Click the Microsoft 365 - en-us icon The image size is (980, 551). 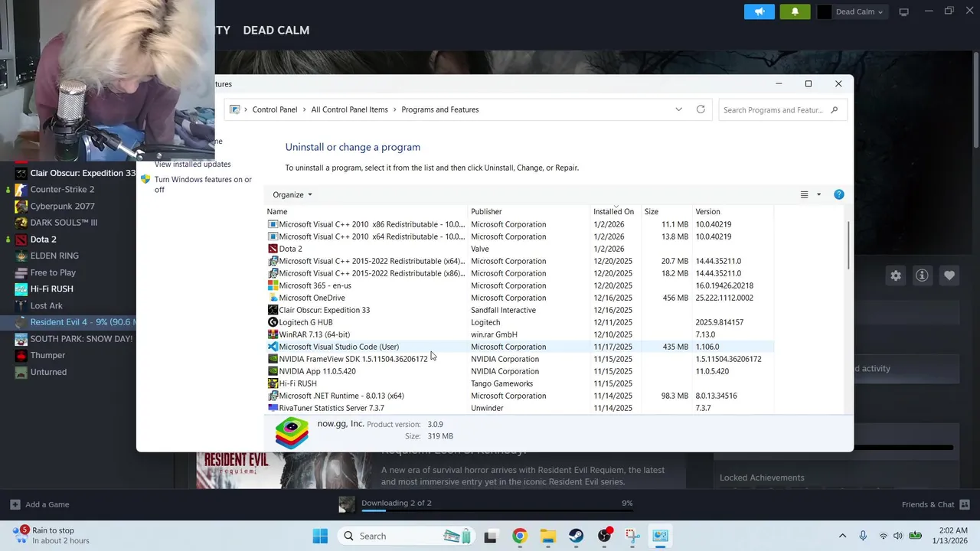point(273,285)
